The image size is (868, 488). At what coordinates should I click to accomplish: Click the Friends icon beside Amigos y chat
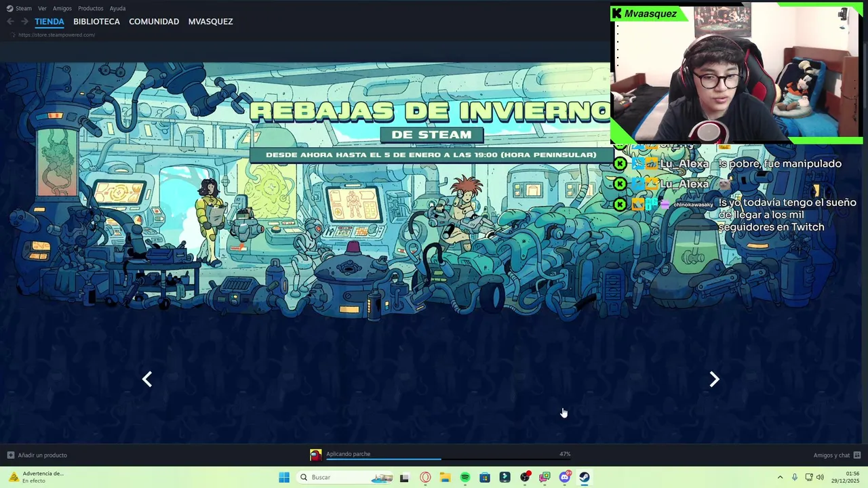[x=857, y=455]
